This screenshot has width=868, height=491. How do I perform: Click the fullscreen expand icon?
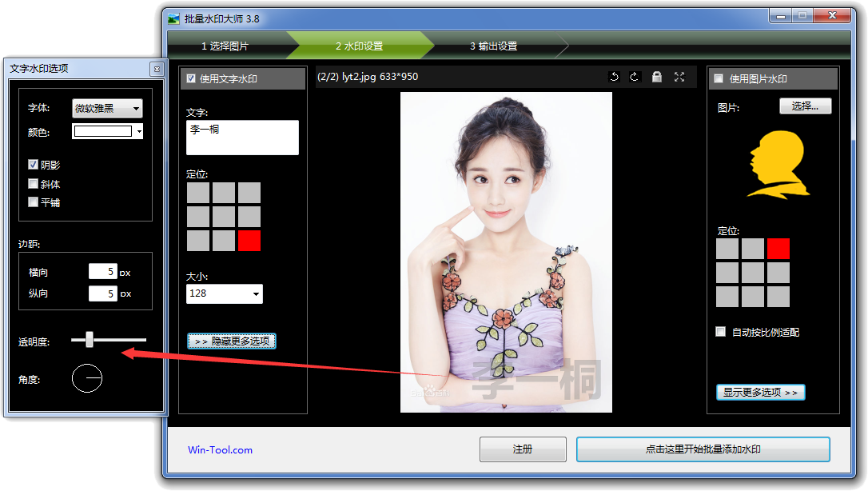click(679, 77)
